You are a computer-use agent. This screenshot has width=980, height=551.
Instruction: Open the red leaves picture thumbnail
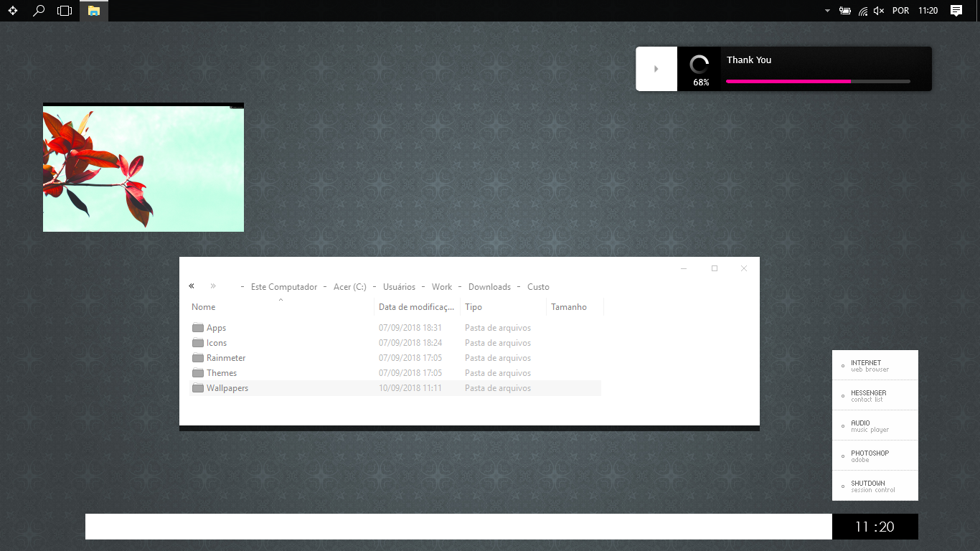[143, 167]
